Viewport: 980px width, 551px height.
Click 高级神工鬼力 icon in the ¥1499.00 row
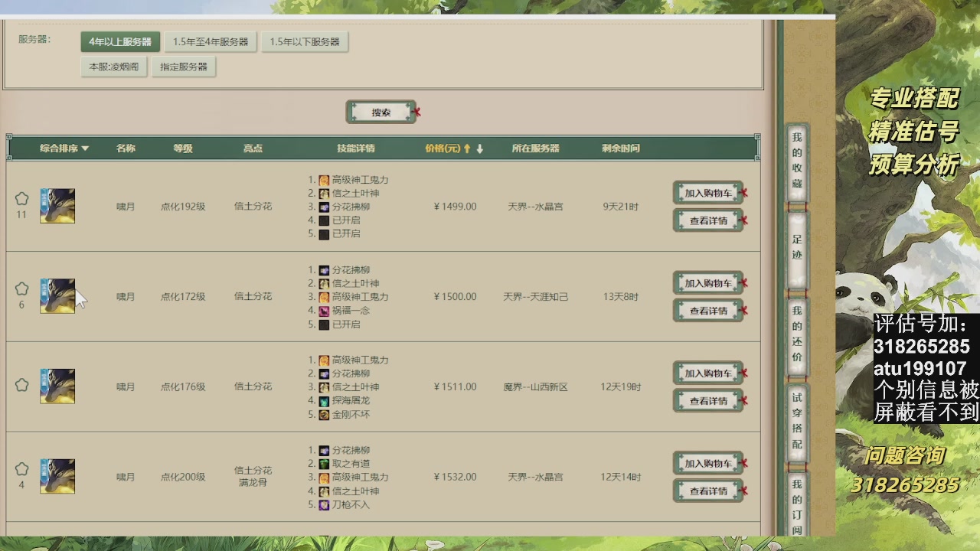point(324,180)
